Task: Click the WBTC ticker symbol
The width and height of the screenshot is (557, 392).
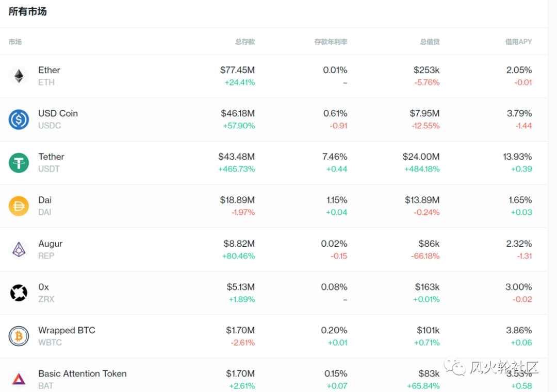Action: coord(50,343)
